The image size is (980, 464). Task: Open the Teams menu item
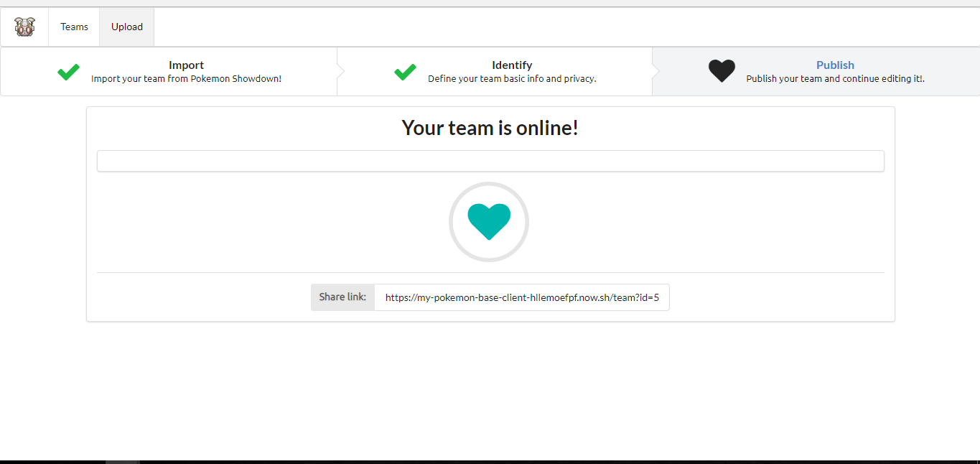(x=74, y=27)
